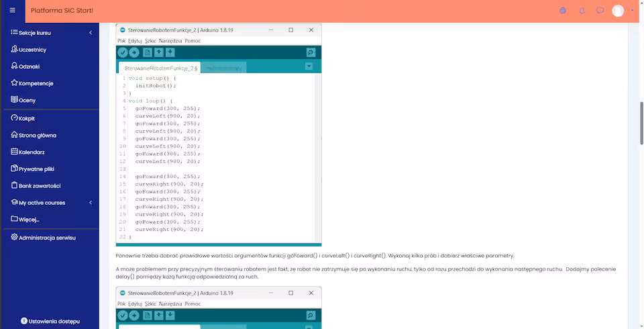Open notifications bell in the header
This screenshot has height=329, width=644.
(x=582, y=11)
